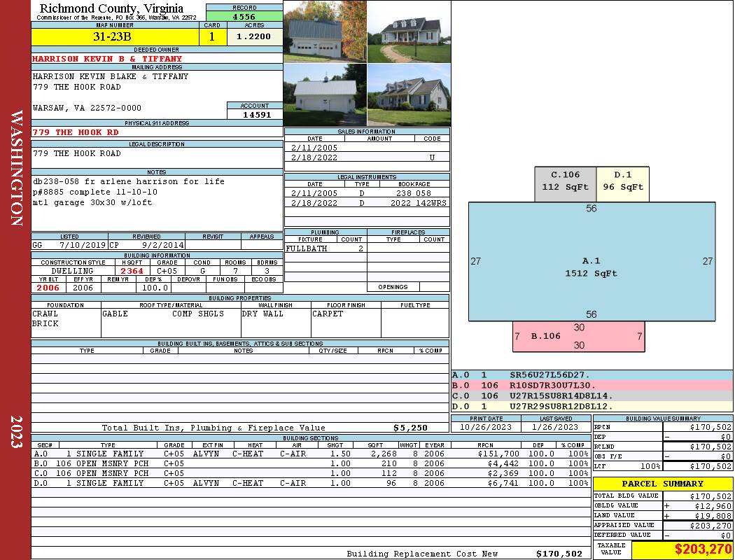Click the DRY WALL wall finish cell
Image resolution: width=735 pixels, height=560 pixels.
point(276,323)
